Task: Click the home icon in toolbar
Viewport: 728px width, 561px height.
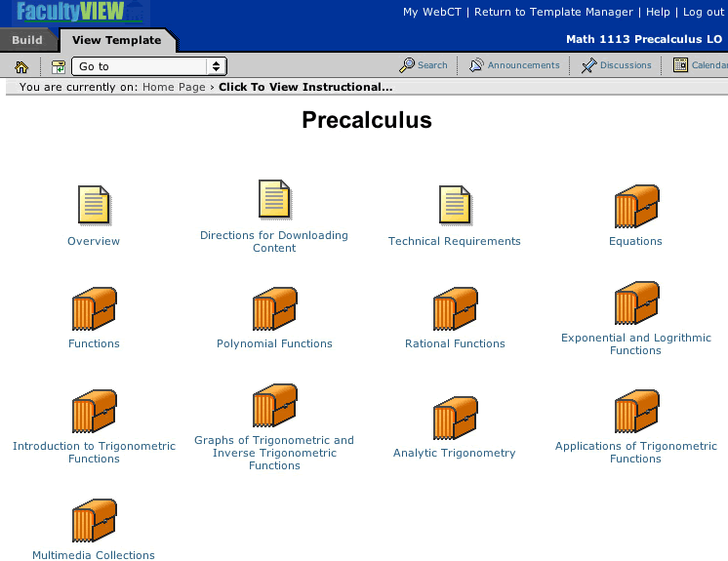Action: point(21,66)
